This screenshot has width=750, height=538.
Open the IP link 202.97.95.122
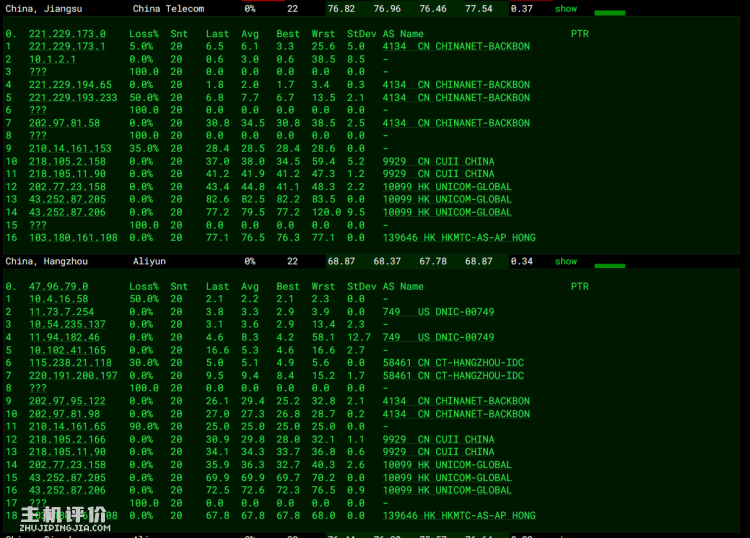[x=67, y=401]
